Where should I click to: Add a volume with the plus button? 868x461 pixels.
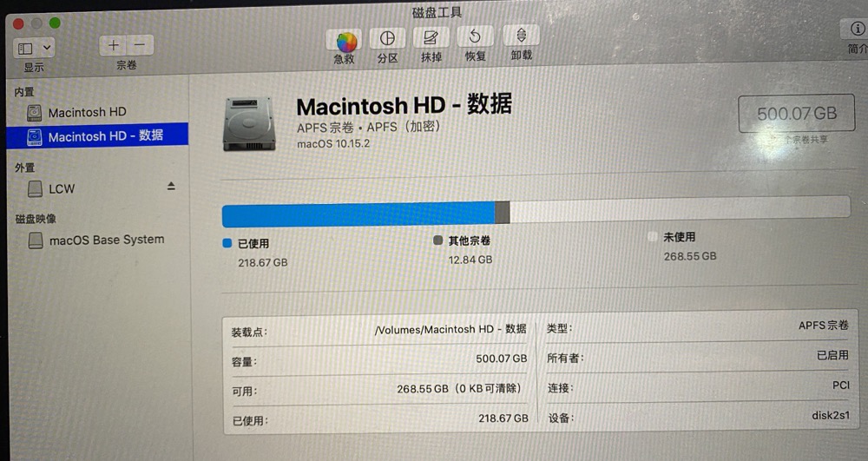click(114, 45)
